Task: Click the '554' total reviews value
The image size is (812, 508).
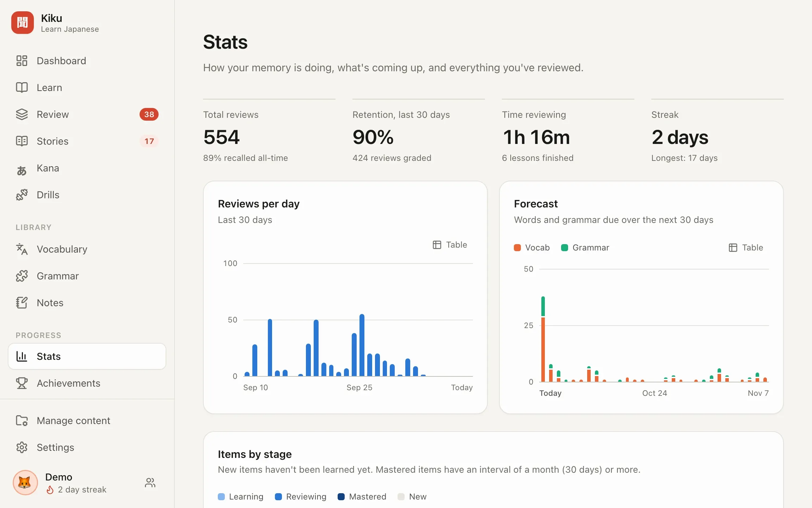Action: coord(221,137)
